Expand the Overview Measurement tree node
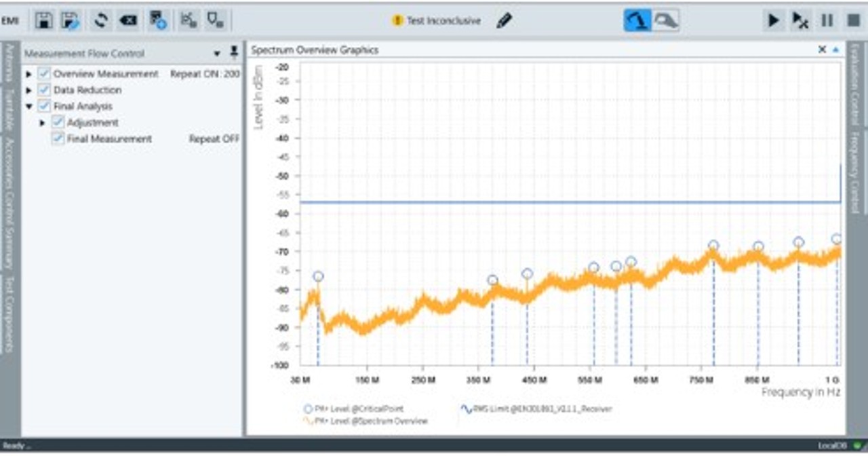The width and height of the screenshot is (868, 456). tap(28, 73)
